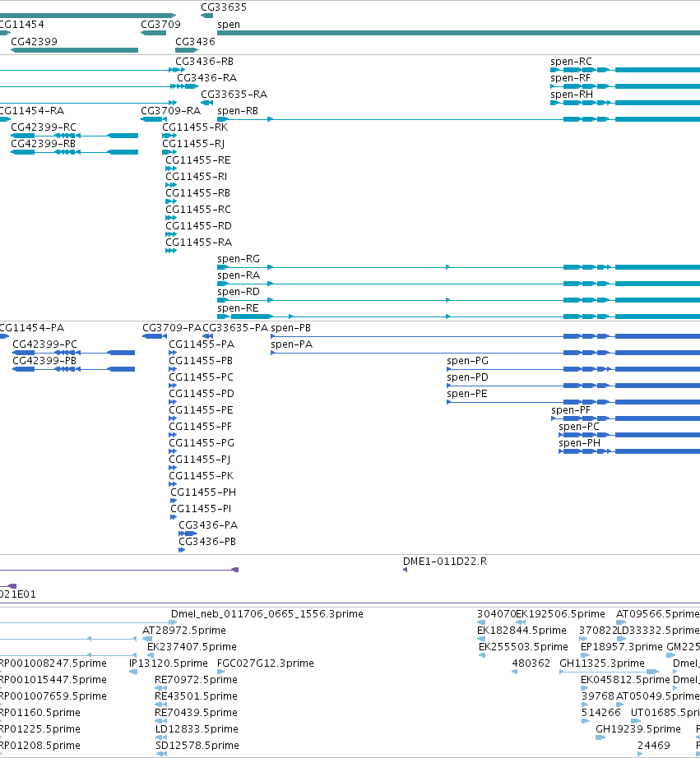Click the CG42399 gene label

coord(34,42)
